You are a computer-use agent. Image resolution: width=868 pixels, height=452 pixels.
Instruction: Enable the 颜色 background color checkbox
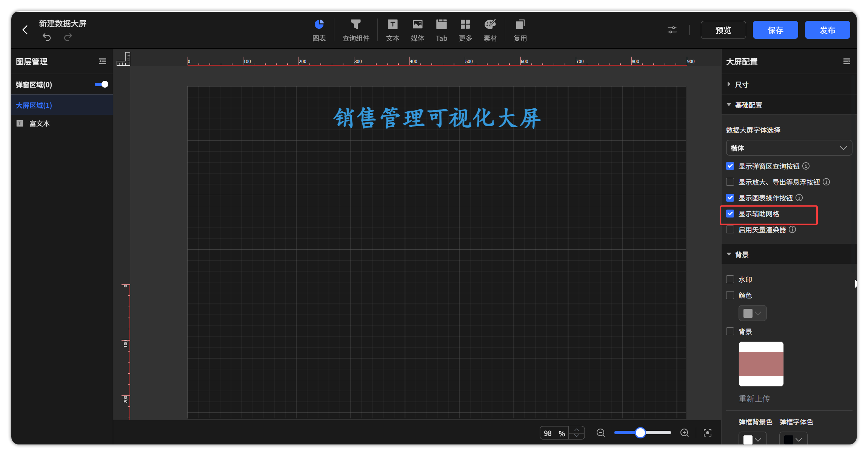[x=730, y=295]
